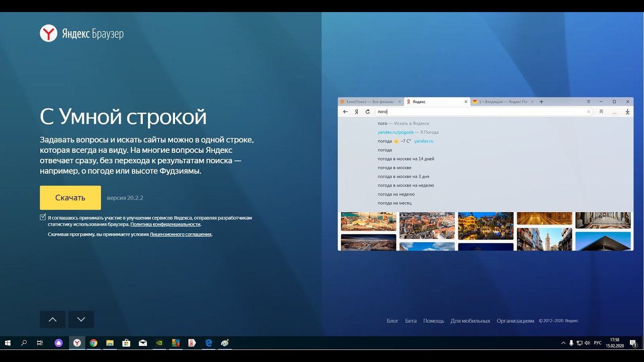Open Google Chrome from the taskbar

point(93,343)
